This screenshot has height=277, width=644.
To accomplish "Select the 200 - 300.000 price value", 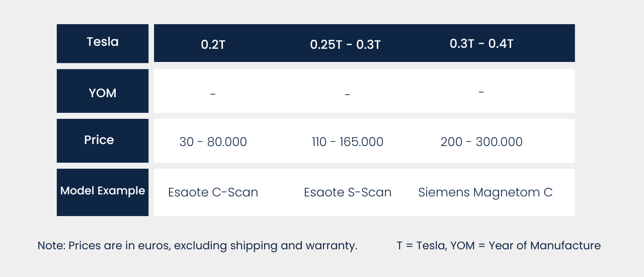I will coord(481,142).
